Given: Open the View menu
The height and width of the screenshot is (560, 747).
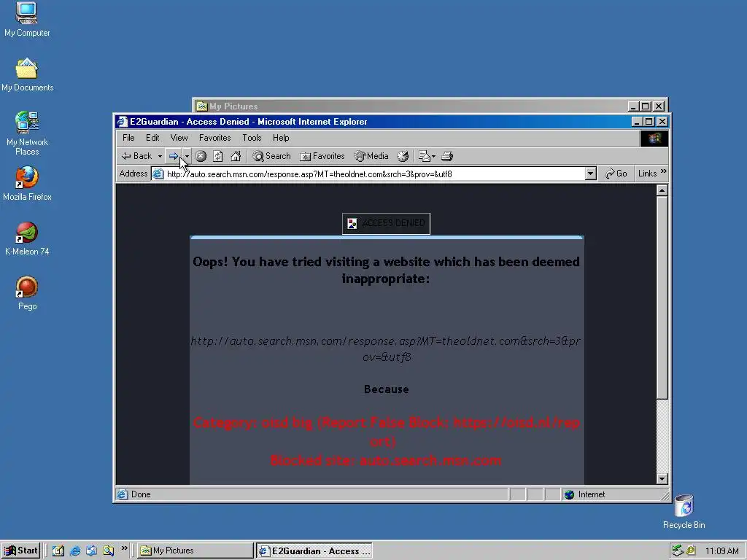Looking at the screenshot, I should click(x=179, y=138).
